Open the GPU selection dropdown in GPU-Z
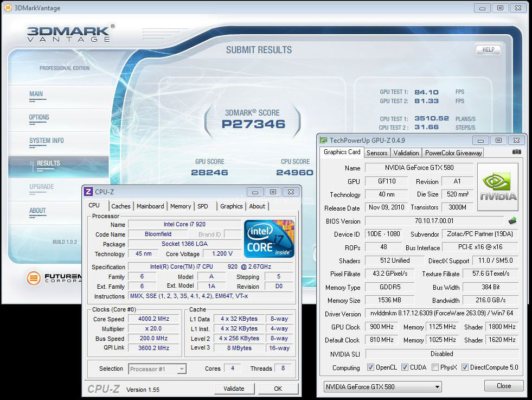The image size is (532, 400). pyautogui.click(x=383, y=386)
